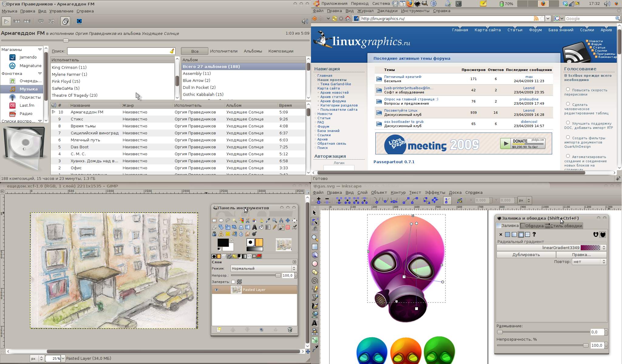
Task: Open forum topic 'Посоветуйте Linux' link
Action: pyautogui.click(x=401, y=110)
